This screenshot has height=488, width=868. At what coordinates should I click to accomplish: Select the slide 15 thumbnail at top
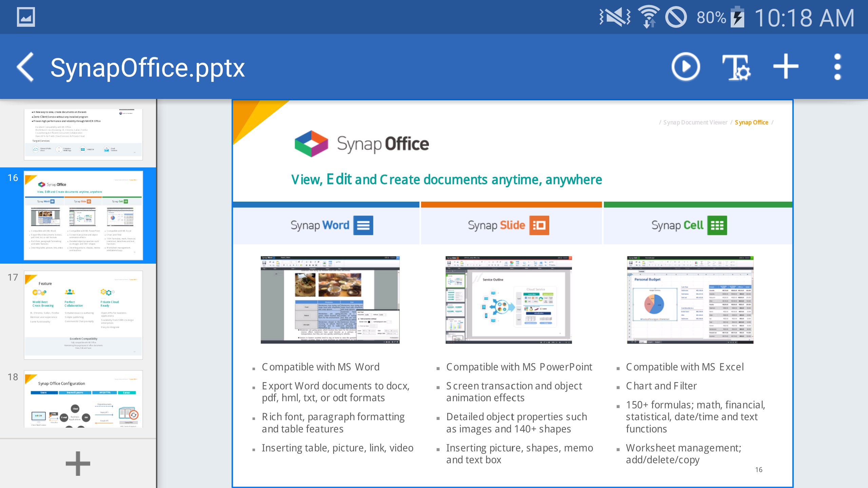(83, 134)
